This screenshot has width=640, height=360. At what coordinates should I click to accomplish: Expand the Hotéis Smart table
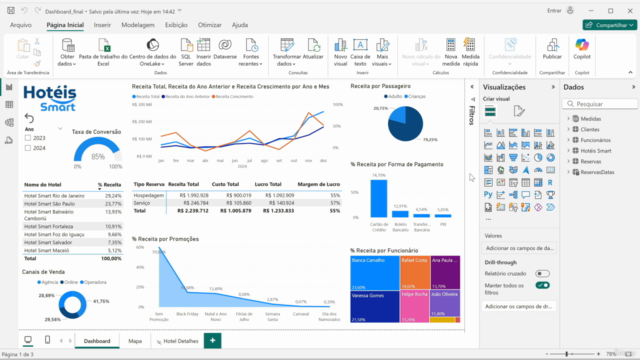568,151
